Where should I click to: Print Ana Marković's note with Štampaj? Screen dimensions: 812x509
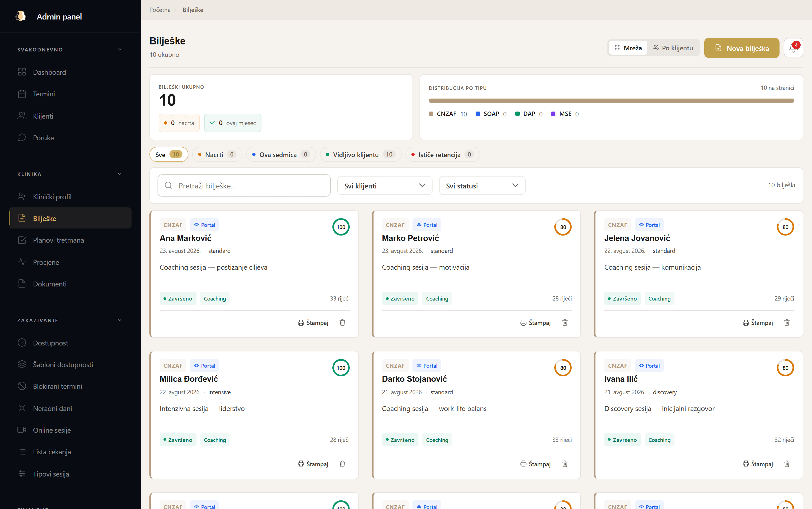click(313, 322)
